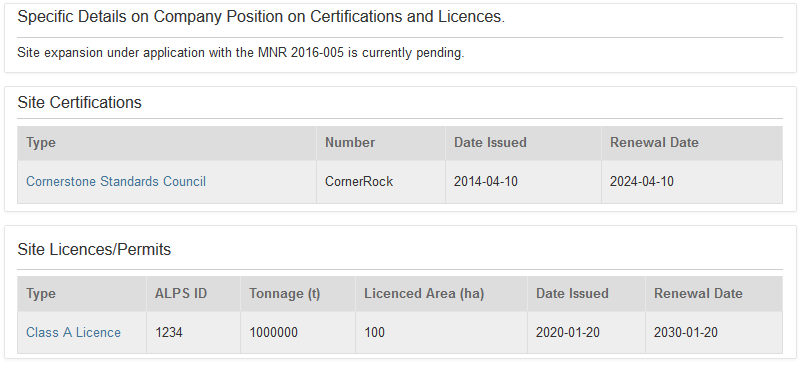This screenshot has width=804, height=366.
Task: Select the tonnage value 1000000
Action: point(298,333)
